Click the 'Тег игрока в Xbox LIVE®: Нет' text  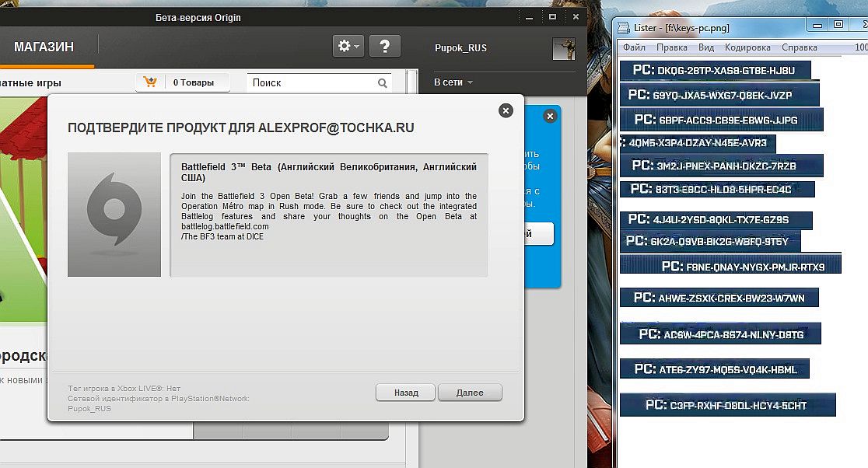[124, 389]
